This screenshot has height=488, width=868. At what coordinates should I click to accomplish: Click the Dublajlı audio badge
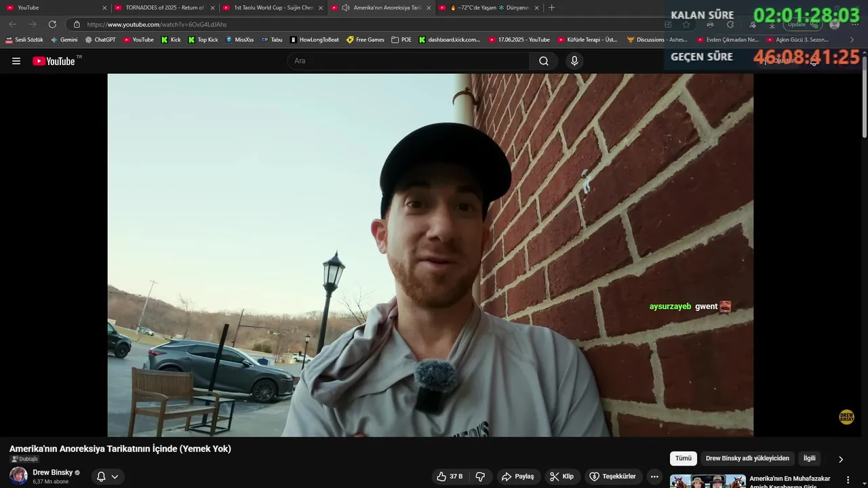pos(24,459)
